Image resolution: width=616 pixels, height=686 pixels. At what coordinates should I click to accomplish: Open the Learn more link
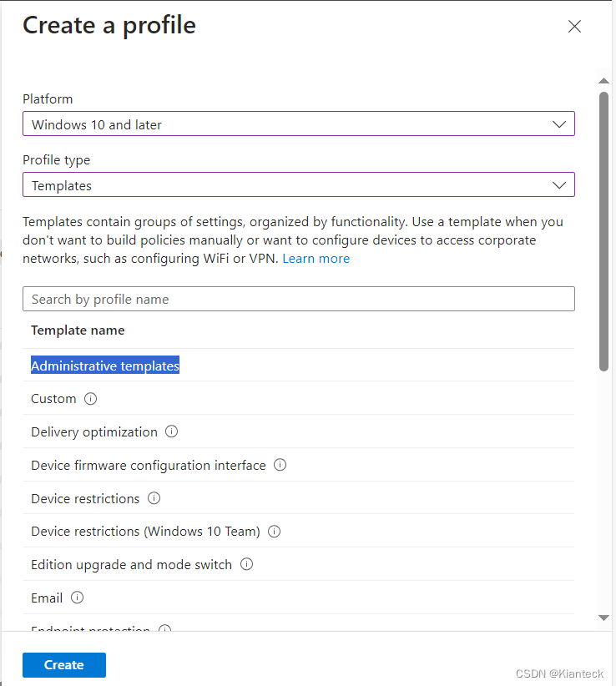pos(316,258)
